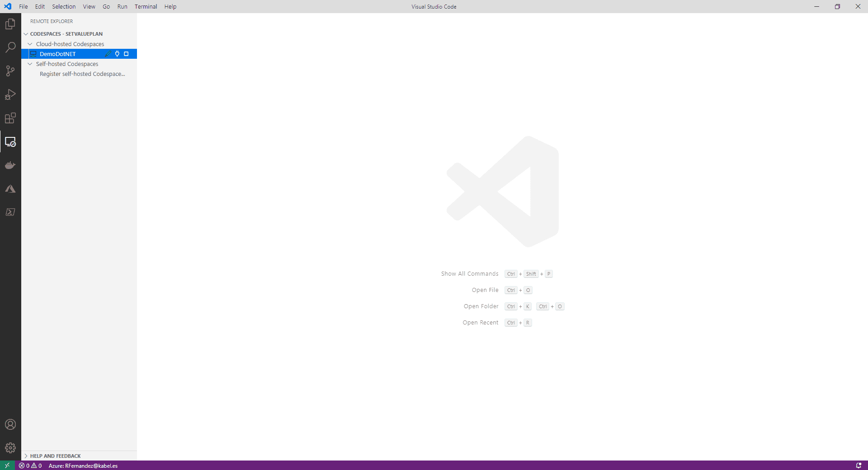
Task: Select the DemoDotNET codespace
Action: (79, 54)
